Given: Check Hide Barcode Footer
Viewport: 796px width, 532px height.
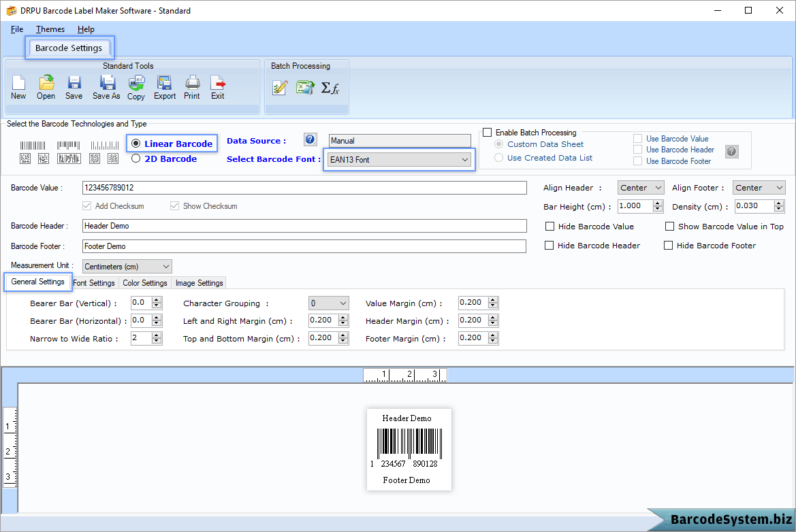Looking at the screenshot, I should tap(669, 246).
